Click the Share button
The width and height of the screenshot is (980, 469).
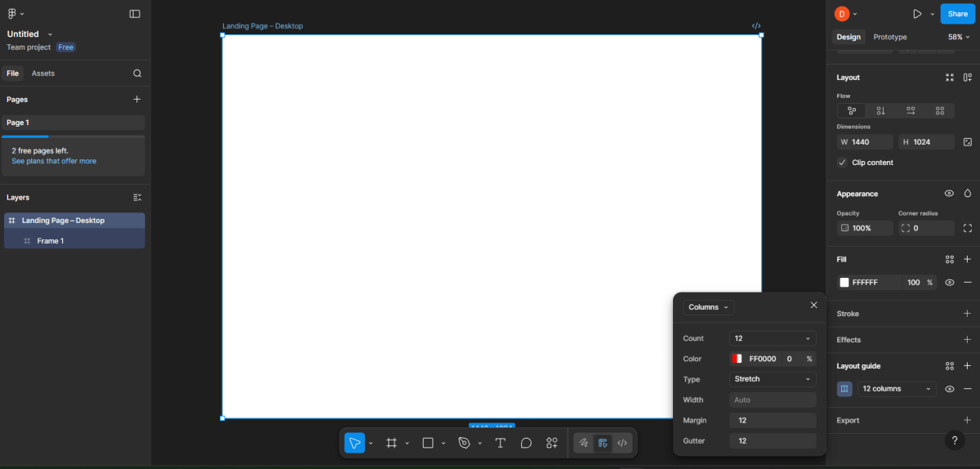(957, 14)
